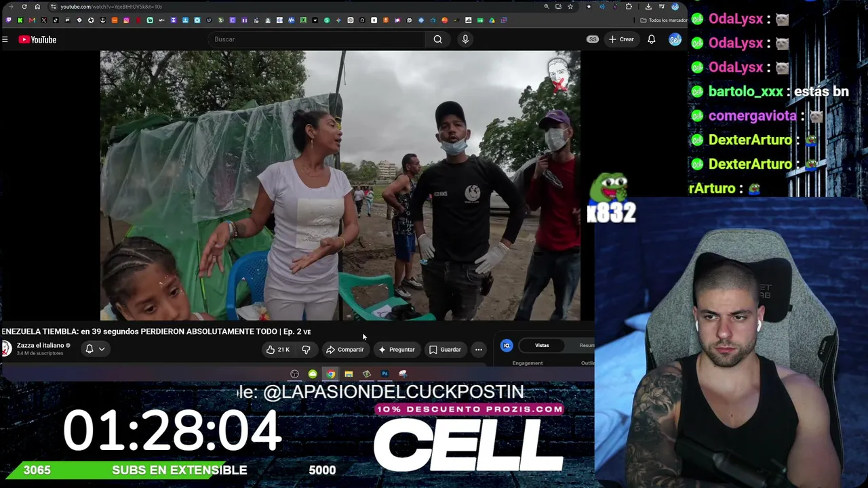
Task: Expand the subscription notification bell dropdown
Action: tap(95, 349)
